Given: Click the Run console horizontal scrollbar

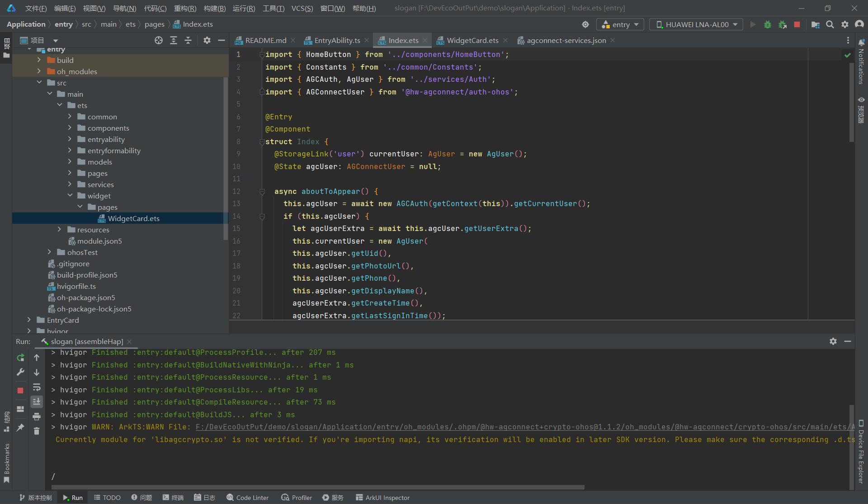Looking at the screenshot, I should point(318,487).
